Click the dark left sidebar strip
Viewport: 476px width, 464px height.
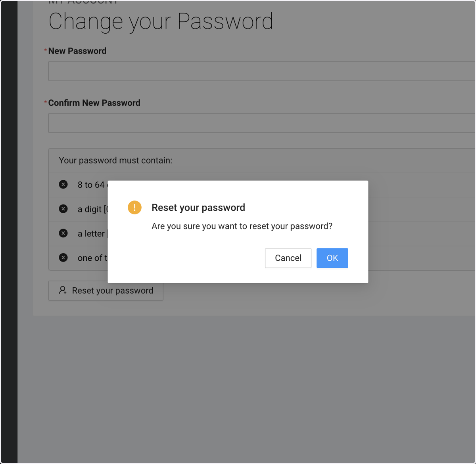tap(9, 232)
